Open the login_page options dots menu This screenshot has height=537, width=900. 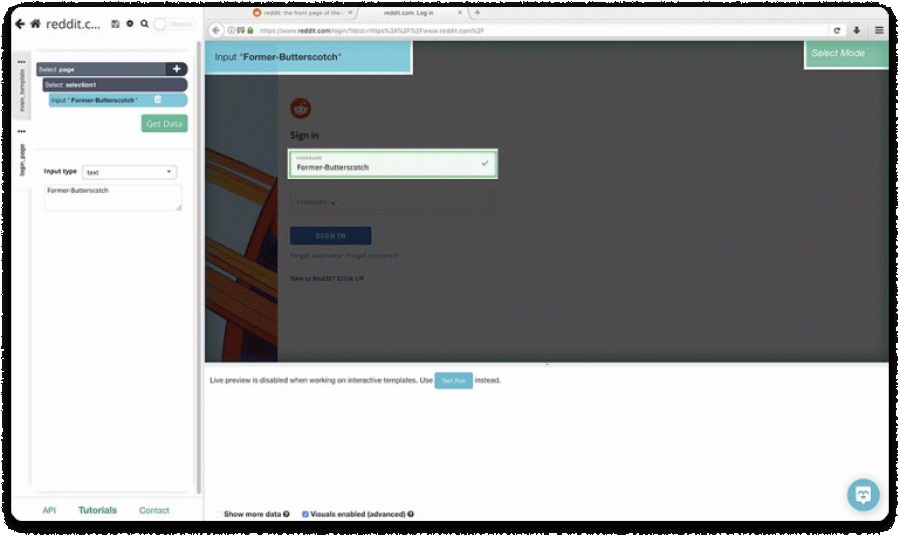point(22,131)
